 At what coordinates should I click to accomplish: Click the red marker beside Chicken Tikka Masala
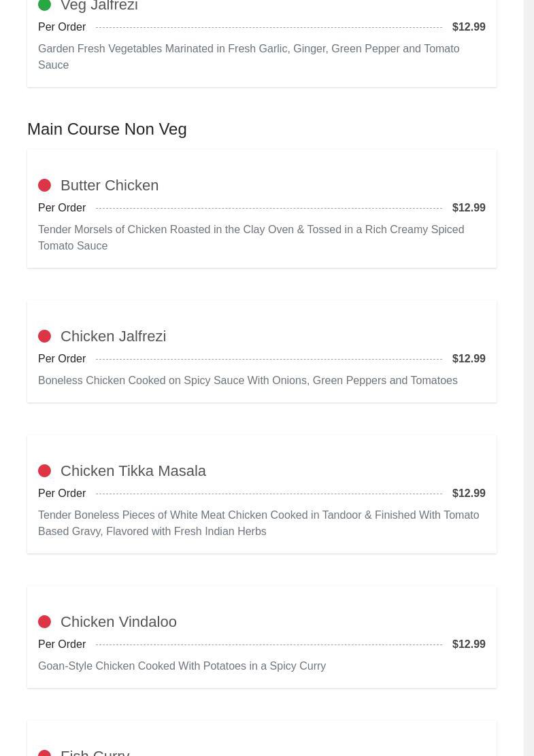44,471
